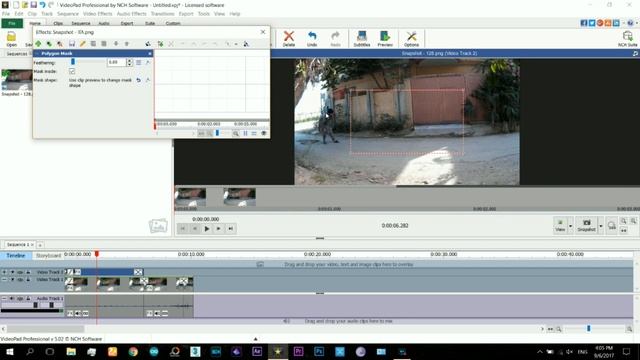The width and height of the screenshot is (640, 360).
Task: Click the Undo toolbar button
Action: (x=312, y=39)
